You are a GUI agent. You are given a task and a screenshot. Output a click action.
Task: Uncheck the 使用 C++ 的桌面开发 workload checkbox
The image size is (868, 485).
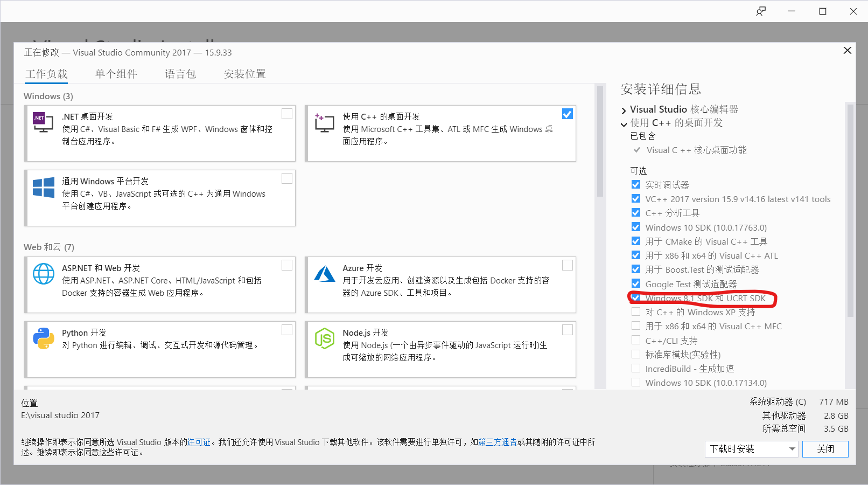[x=568, y=114]
